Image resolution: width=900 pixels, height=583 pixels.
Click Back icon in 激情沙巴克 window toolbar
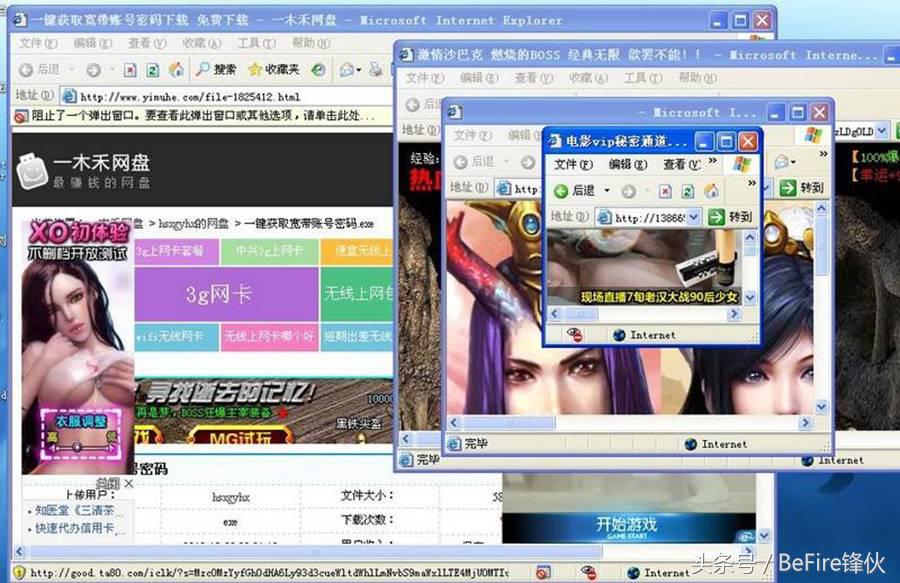tap(412, 105)
